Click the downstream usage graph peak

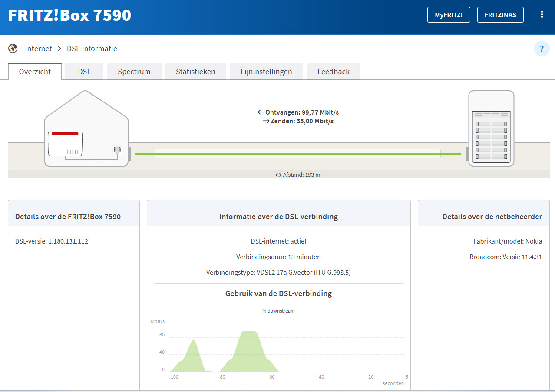point(249,333)
